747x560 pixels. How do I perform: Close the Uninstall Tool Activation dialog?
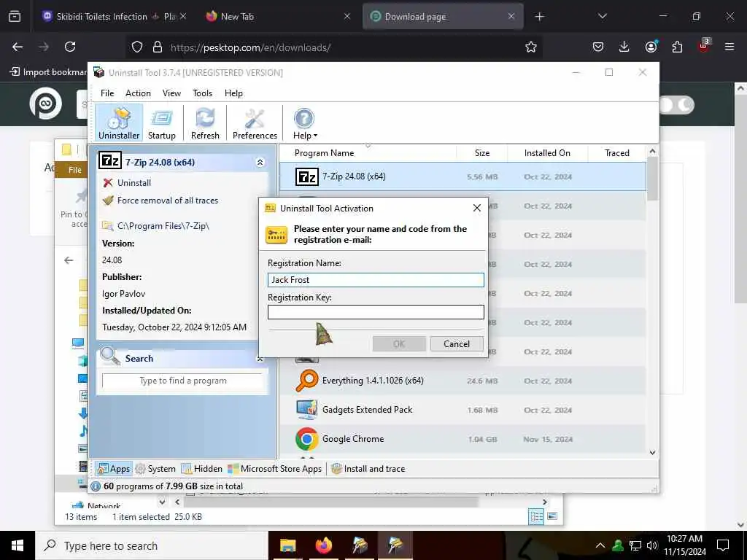click(477, 208)
